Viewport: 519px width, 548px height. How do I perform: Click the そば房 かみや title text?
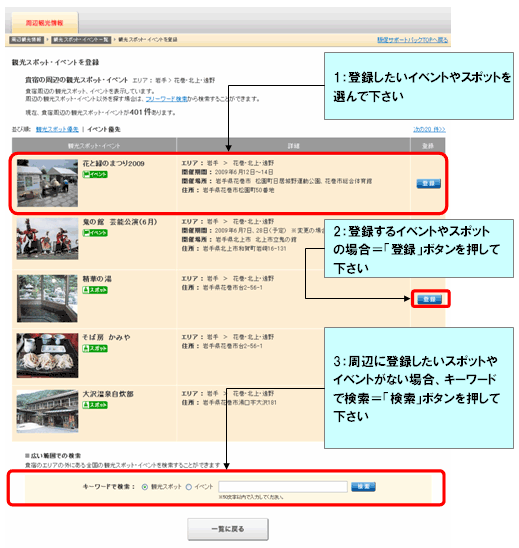coord(106,337)
